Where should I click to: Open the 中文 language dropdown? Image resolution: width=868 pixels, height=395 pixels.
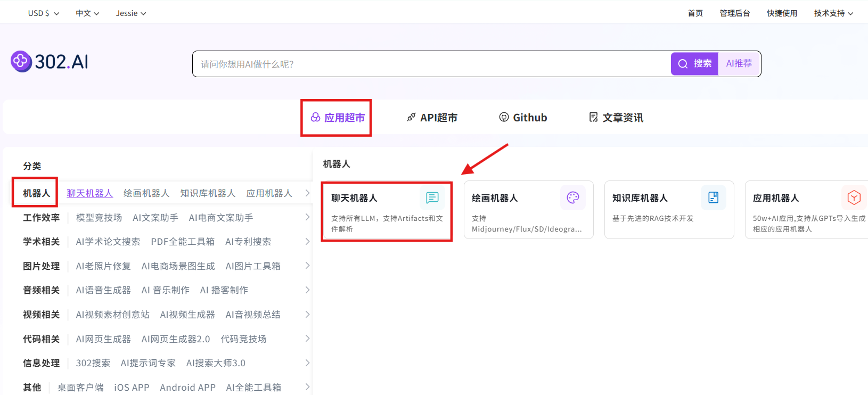coord(87,13)
